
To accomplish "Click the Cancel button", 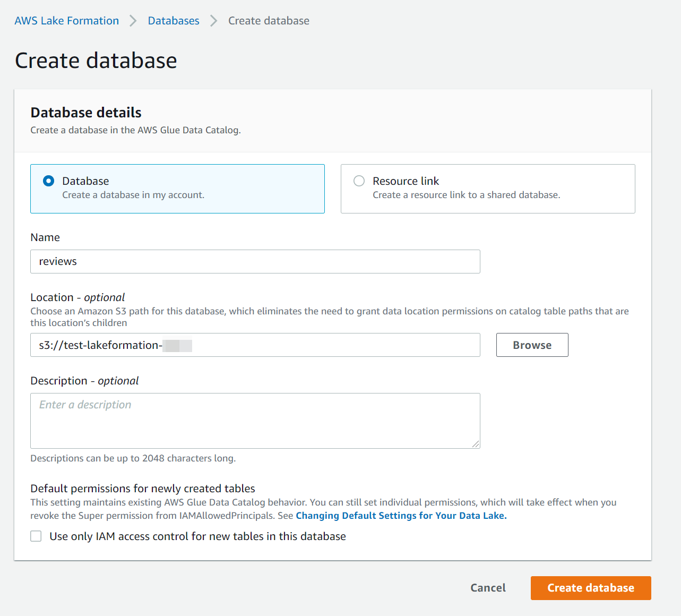I will pyautogui.click(x=487, y=588).
